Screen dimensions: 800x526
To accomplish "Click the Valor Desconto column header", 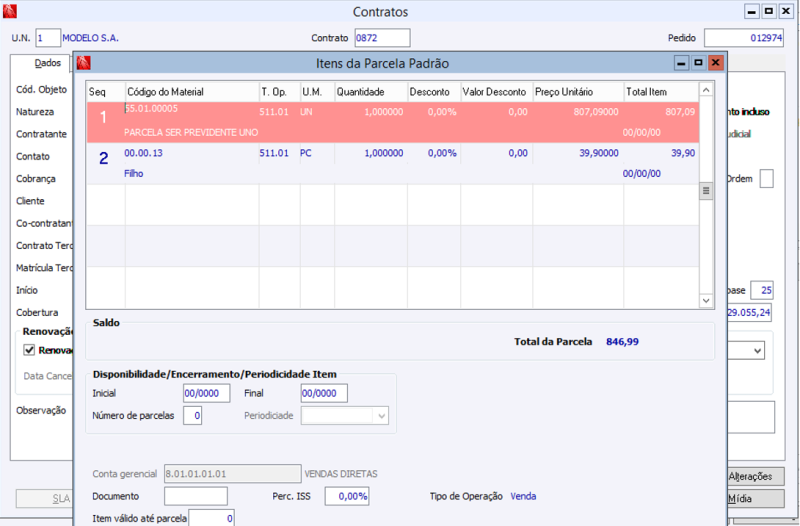I will pyautogui.click(x=496, y=92).
